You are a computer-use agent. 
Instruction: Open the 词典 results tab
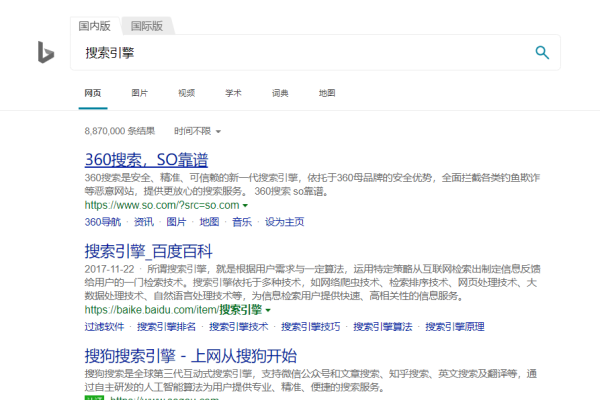(x=280, y=93)
